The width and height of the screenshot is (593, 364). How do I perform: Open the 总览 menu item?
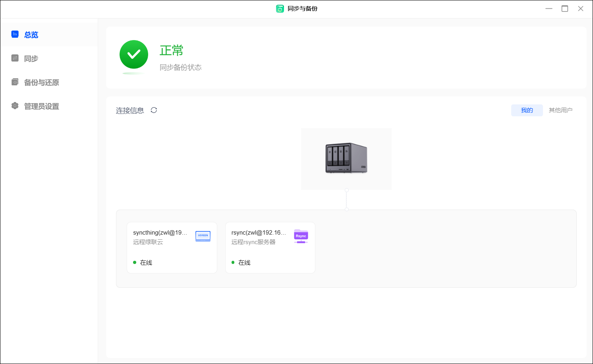(49, 35)
